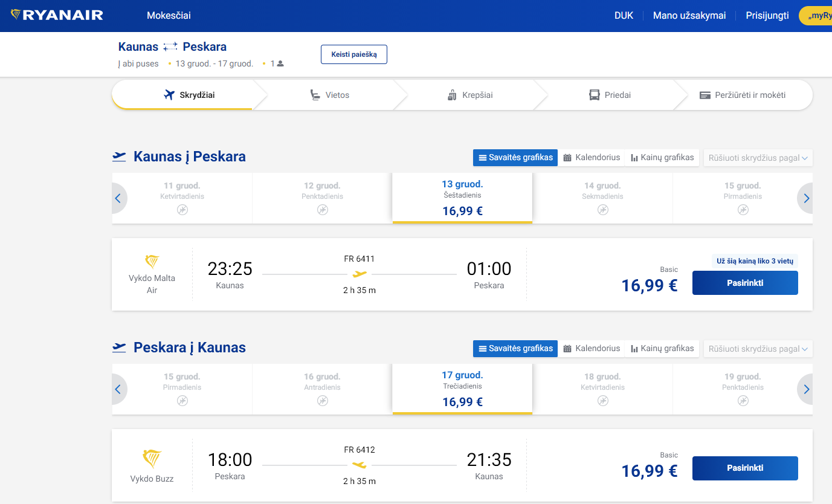Screen dimensions: 832x504
Task: Open the Mokesčiai menu item
Action: [169, 16]
